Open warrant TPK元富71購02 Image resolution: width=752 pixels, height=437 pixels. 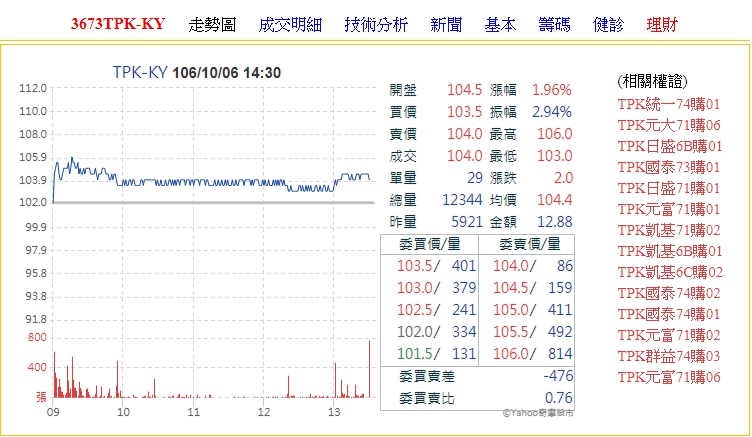[669, 335]
